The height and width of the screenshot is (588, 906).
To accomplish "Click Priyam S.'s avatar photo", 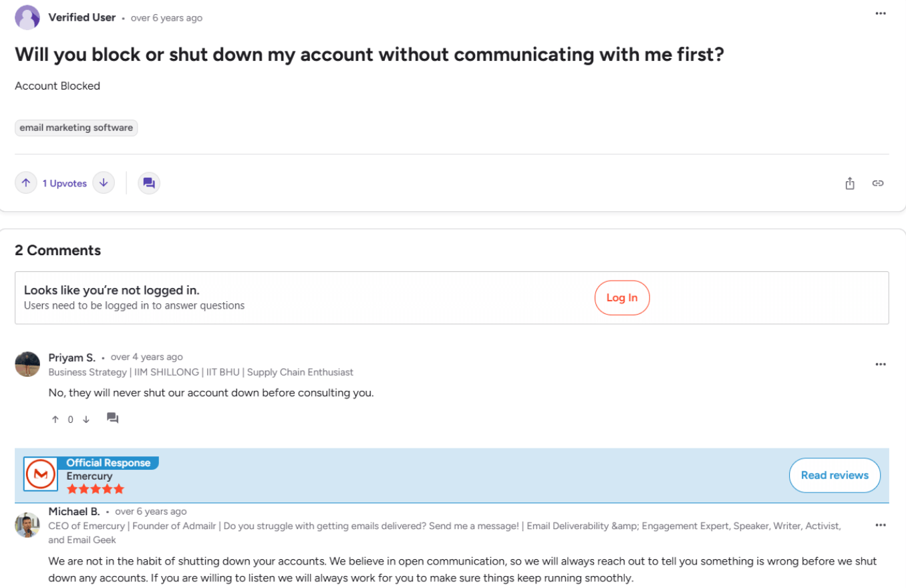I will pyautogui.click(x=27, y=364).
